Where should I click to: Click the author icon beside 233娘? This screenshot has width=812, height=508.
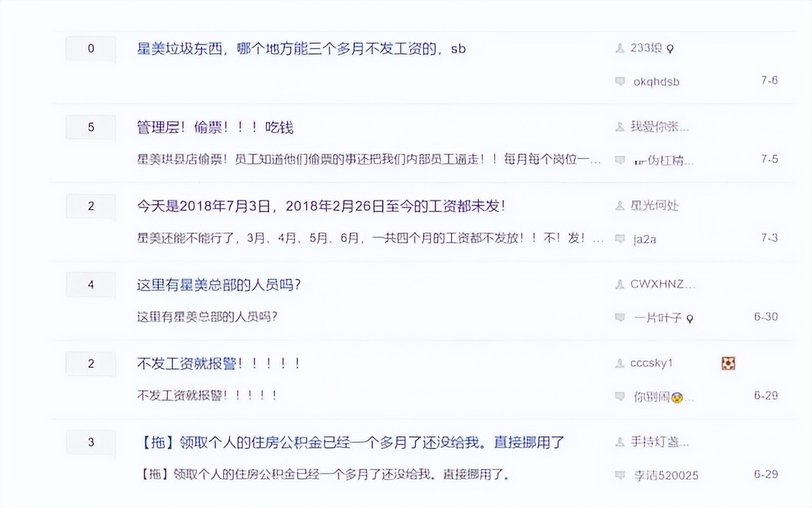pos(620,48)
